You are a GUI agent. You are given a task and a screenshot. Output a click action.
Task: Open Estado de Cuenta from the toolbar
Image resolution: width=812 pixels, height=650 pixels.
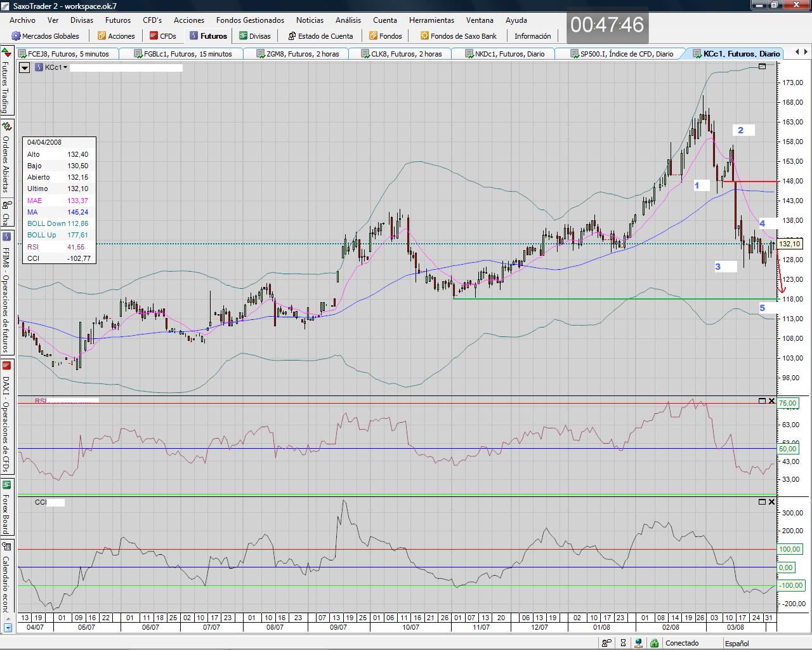[292, 36]
